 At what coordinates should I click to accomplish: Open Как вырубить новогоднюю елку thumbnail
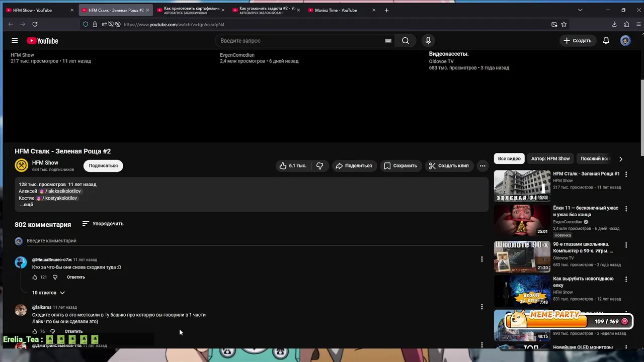pos(522,291)
